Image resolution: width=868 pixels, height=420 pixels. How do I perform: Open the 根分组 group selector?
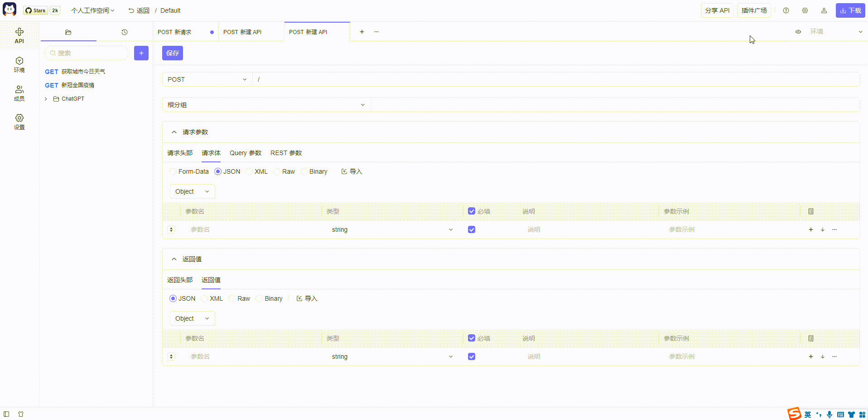tap(266, 105)
